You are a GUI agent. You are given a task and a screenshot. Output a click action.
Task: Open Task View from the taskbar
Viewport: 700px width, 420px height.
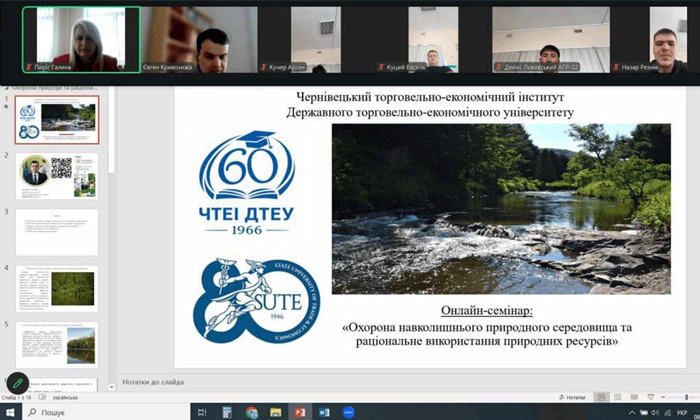pos(202,412)
